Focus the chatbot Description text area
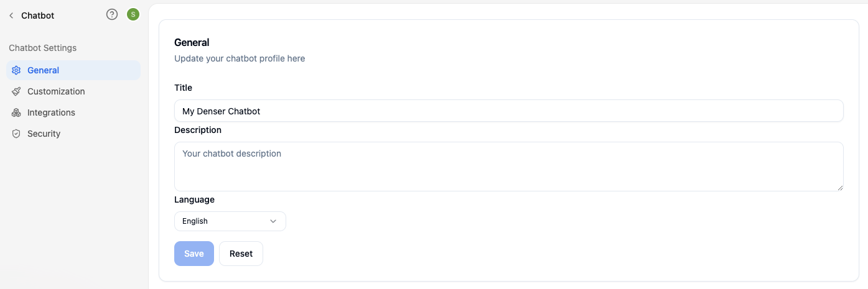868x289 pixels. tap(509, 167)
